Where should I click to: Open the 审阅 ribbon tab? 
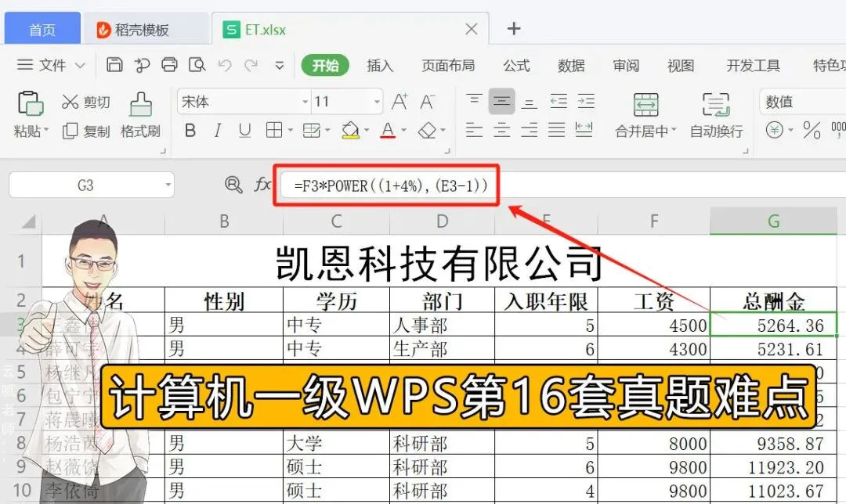626,66
